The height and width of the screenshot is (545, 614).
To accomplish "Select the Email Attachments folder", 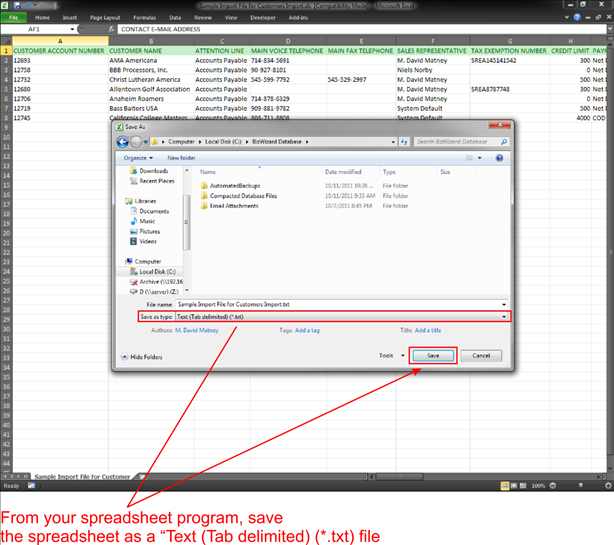I will tap(230, 206).
